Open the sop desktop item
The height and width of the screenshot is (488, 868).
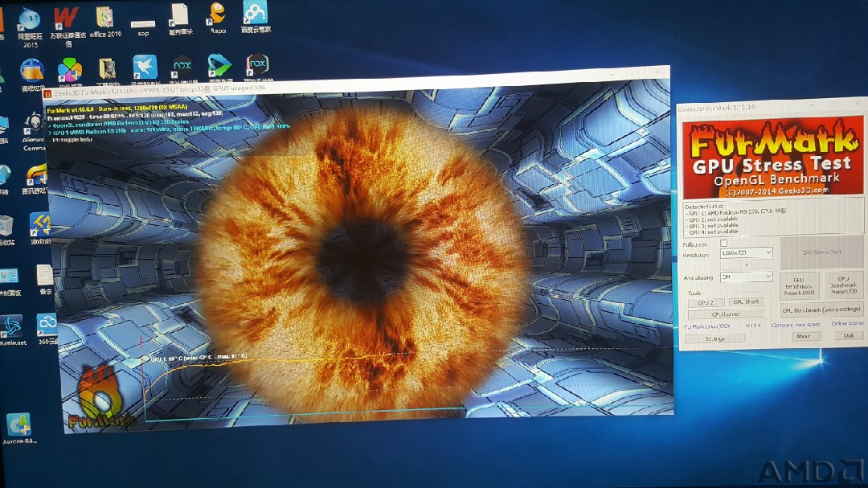point(143,27)
